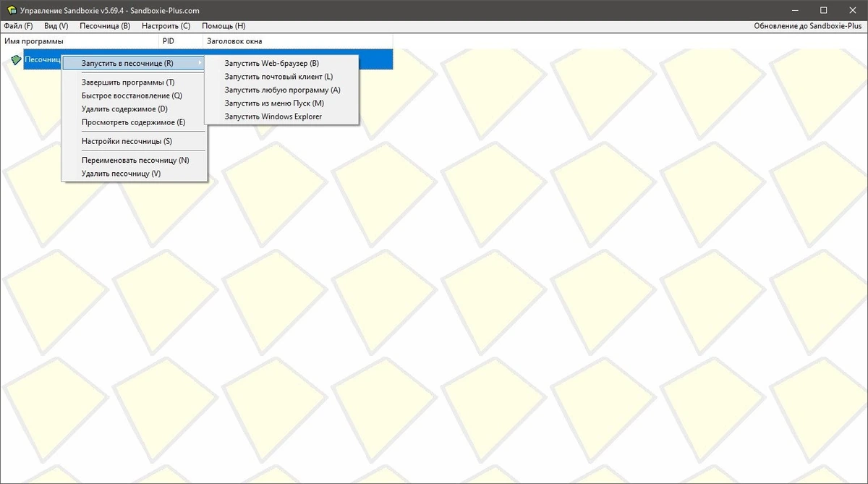Select Завершить программы (T)

(x=135, y=82)
